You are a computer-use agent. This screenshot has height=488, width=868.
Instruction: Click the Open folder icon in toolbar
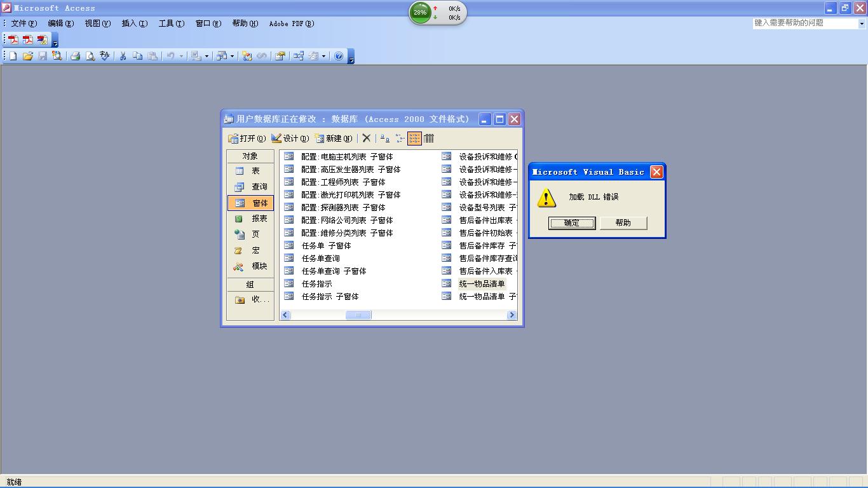28,57
